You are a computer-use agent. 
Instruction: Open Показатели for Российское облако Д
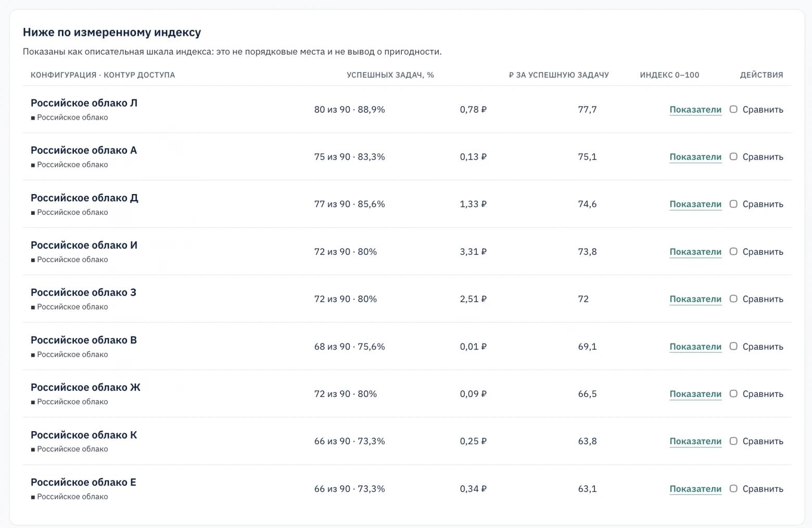pos(695,204)
